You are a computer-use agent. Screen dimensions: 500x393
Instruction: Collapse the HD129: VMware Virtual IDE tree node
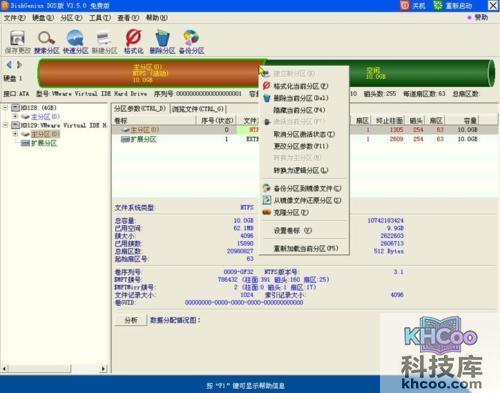tap(5, 125)
